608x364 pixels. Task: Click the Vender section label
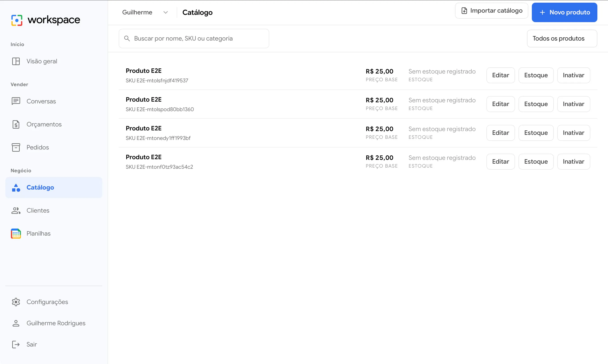coord(19,84)
